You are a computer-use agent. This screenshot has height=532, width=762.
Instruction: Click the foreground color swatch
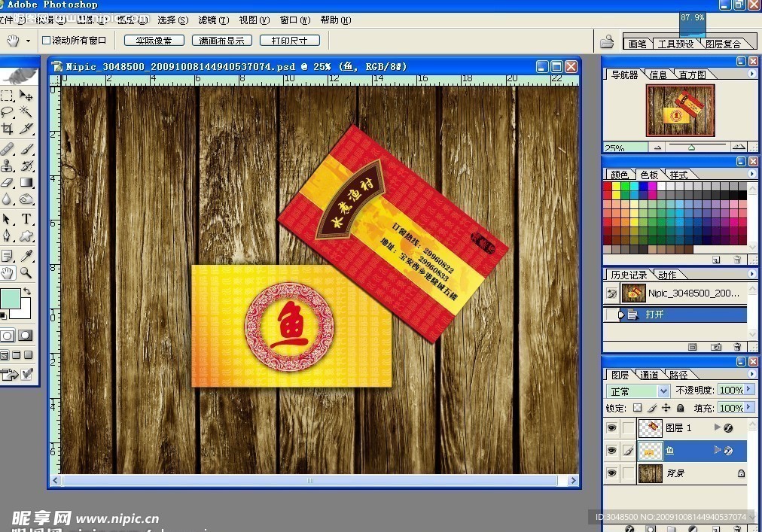11,299
